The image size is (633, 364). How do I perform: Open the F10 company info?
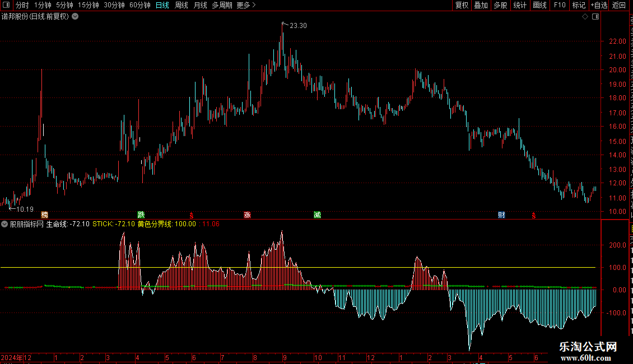(560, 5)
